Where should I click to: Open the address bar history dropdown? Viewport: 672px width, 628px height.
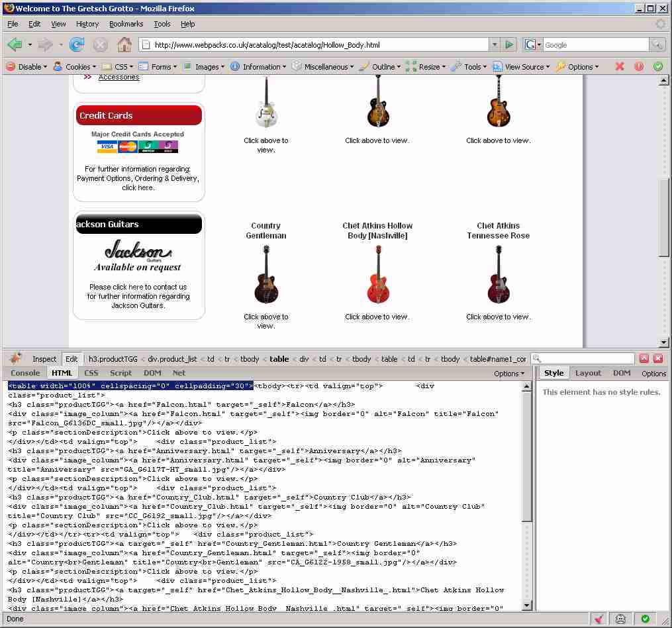[x=494, y=45]
